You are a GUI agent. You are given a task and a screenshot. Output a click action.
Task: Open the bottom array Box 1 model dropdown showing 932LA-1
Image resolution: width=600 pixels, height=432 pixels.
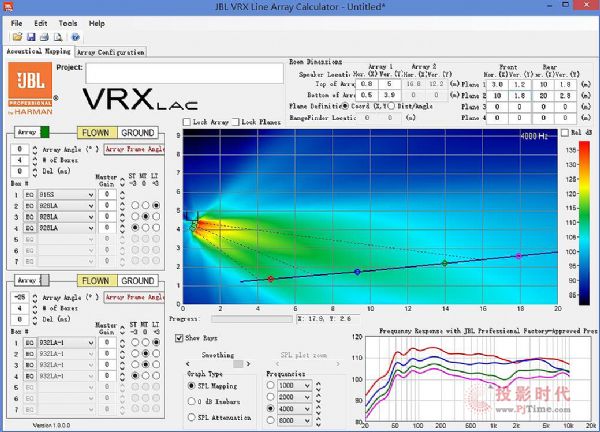coord(65,343)
